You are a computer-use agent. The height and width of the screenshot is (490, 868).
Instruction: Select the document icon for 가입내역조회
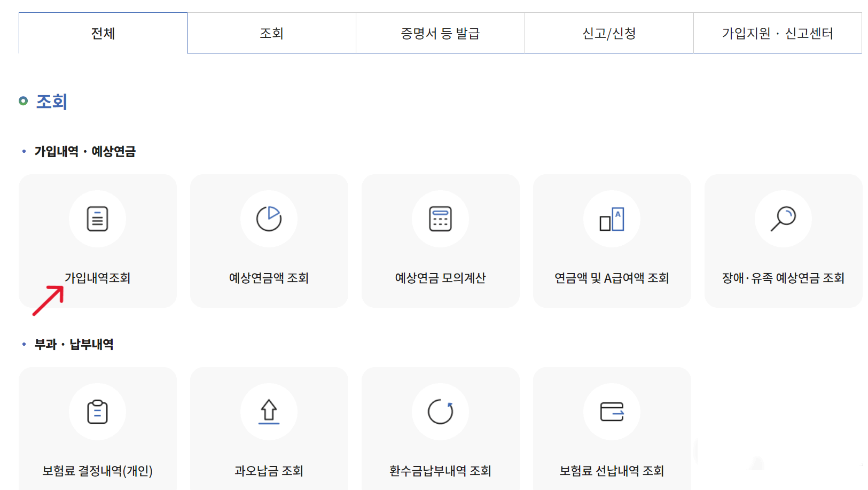[98, 219]
